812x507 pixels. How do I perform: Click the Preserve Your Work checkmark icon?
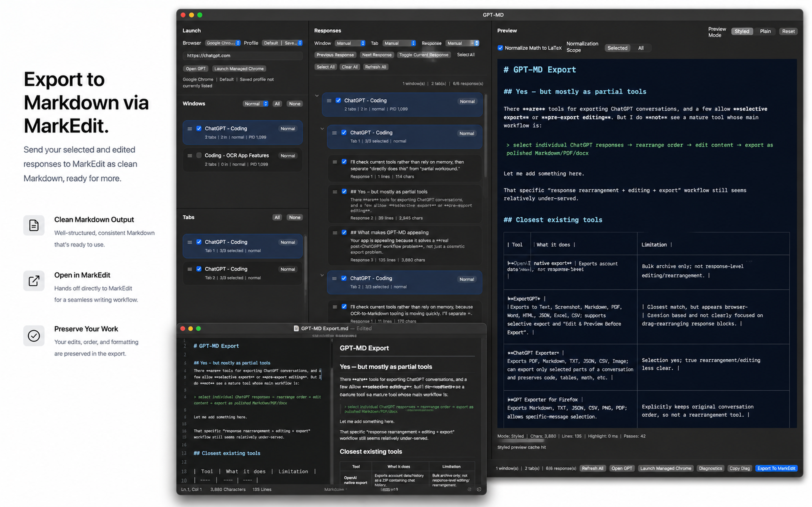coord(34,336)
